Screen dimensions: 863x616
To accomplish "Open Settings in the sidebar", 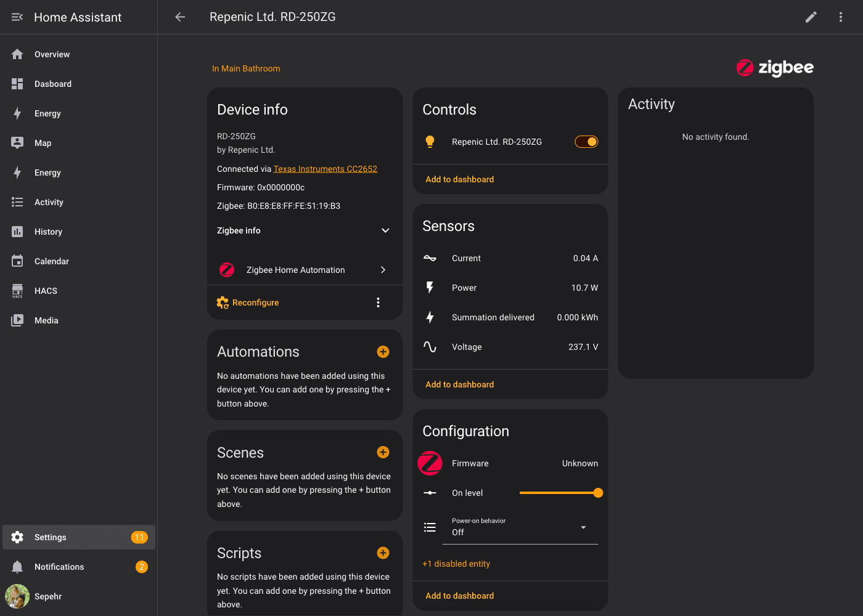I will point(79,537).
